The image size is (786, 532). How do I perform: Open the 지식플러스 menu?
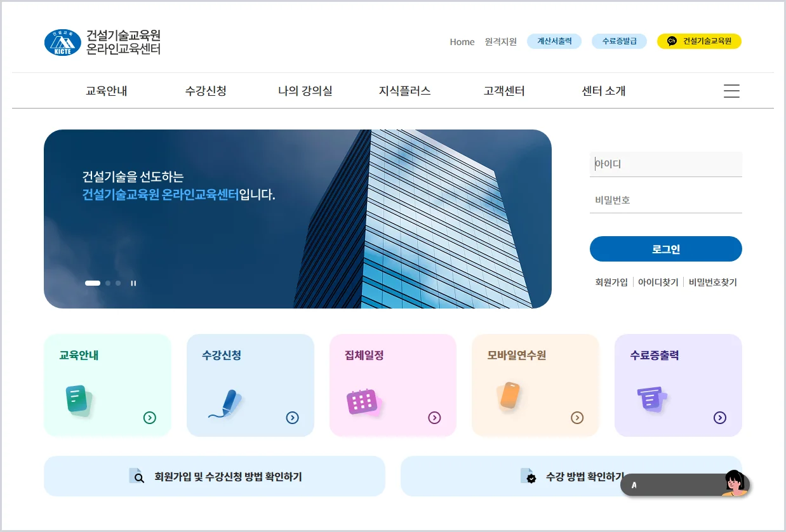point(405,91)
